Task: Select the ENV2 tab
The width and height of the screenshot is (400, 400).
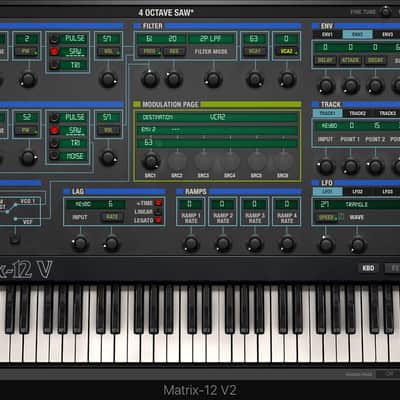Action: [x=357, y=34]
